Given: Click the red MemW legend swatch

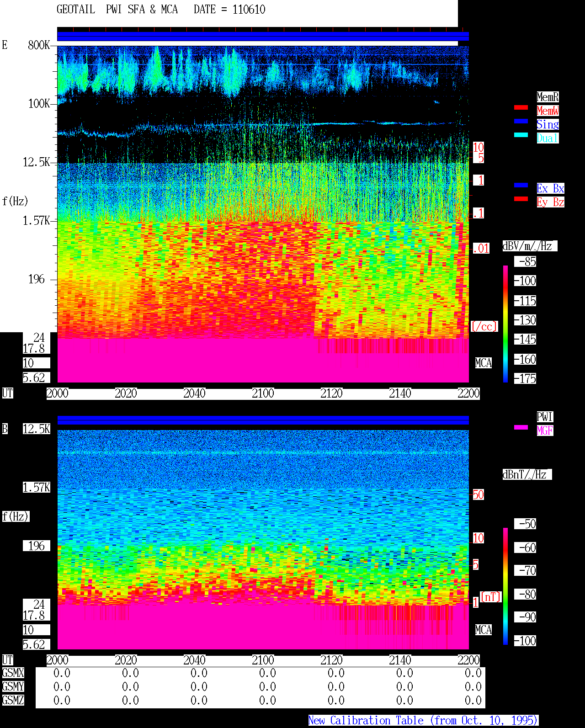Looking at the screenshot, I should 521,107.
